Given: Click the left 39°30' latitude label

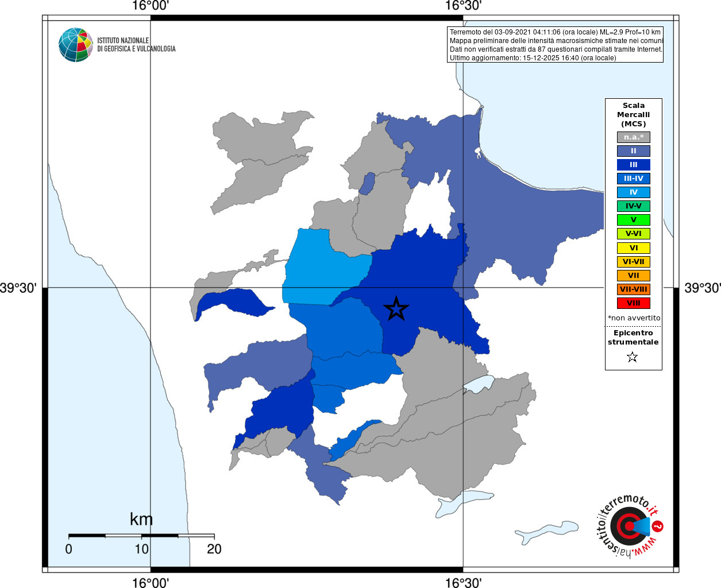Looking at the screenshot, I should [18, 288].
